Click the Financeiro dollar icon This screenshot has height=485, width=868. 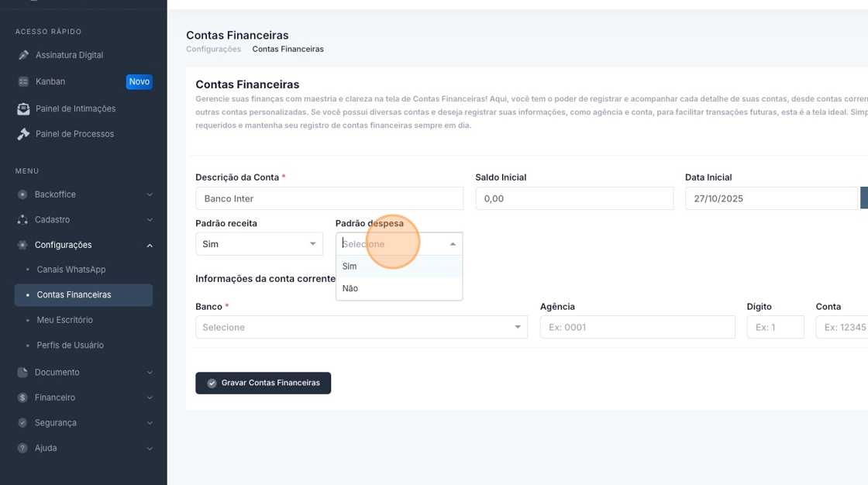click(x=22, y=397)
